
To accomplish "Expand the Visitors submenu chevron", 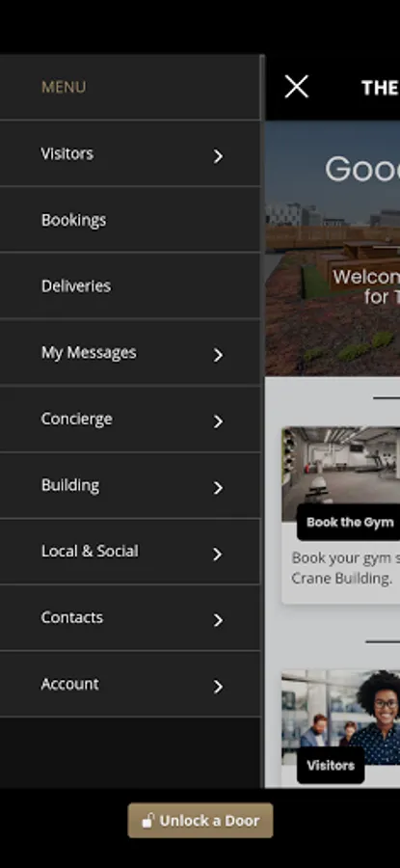I will [218, 156].
